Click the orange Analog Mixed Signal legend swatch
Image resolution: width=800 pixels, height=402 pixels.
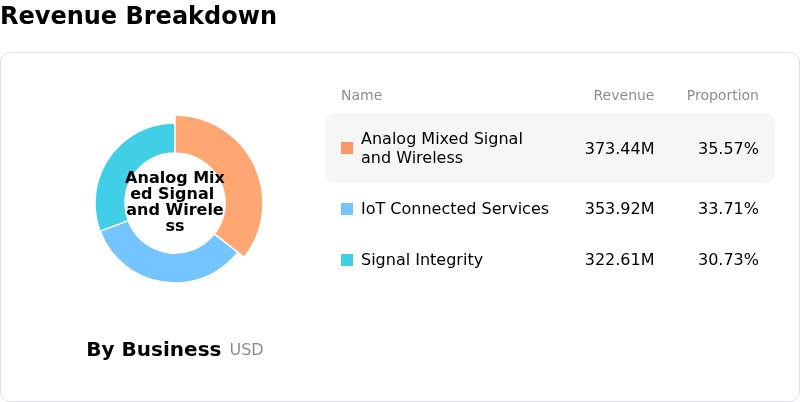click(x=347, y=148)
